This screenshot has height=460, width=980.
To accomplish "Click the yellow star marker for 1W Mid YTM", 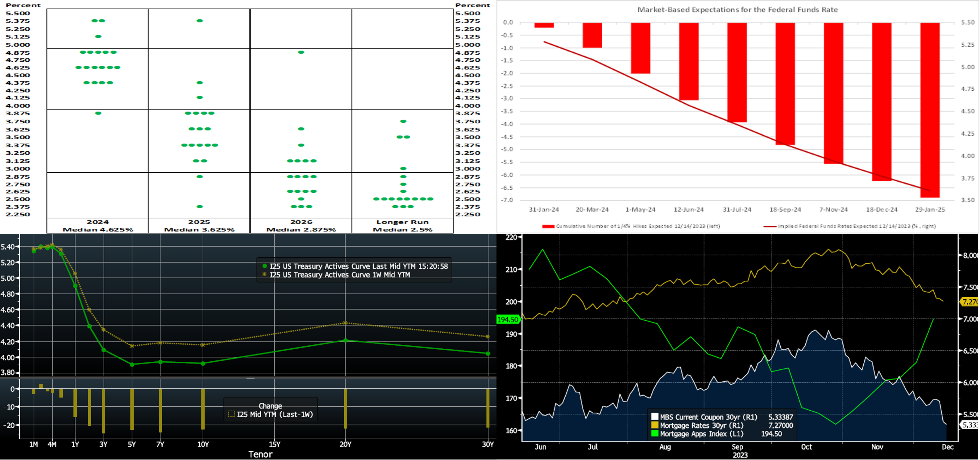I will 264,274.
